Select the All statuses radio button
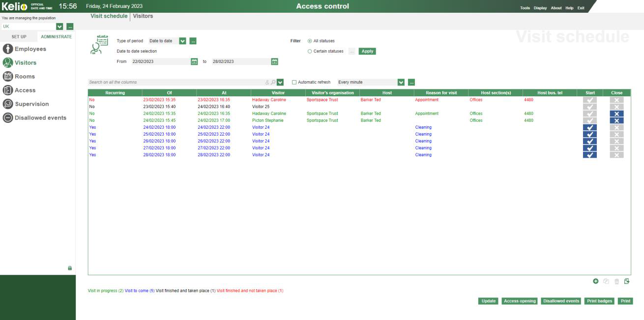Screen dimensions: 644x320 (x=310, y=41)
